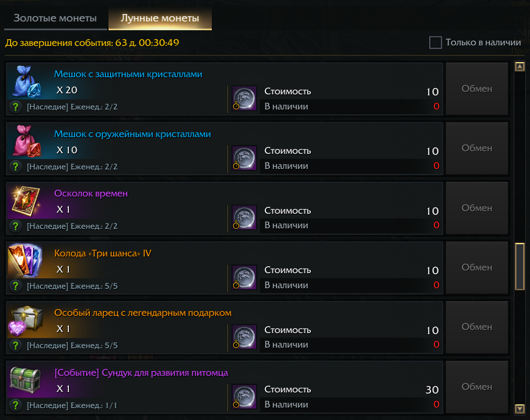Screen dimensions: 530x420
Task: Click moon coin icon in pet chest row
Action: coord(244,397)
